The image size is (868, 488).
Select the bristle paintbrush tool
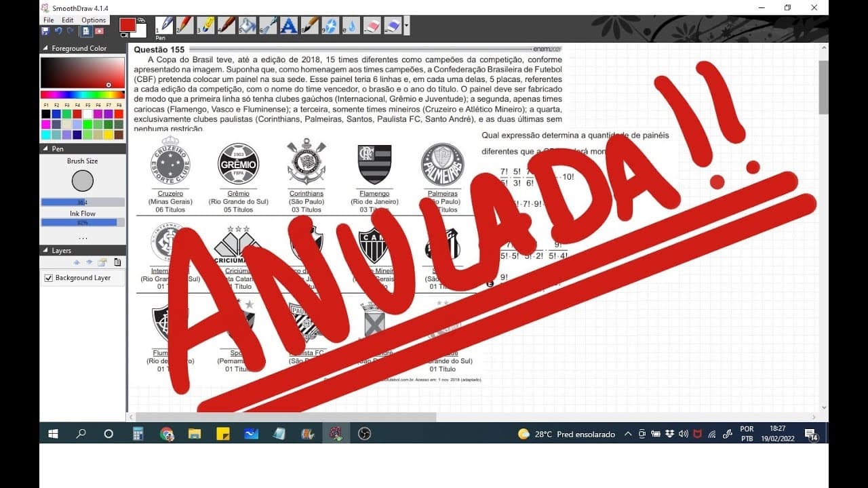[x=310, y=26]
